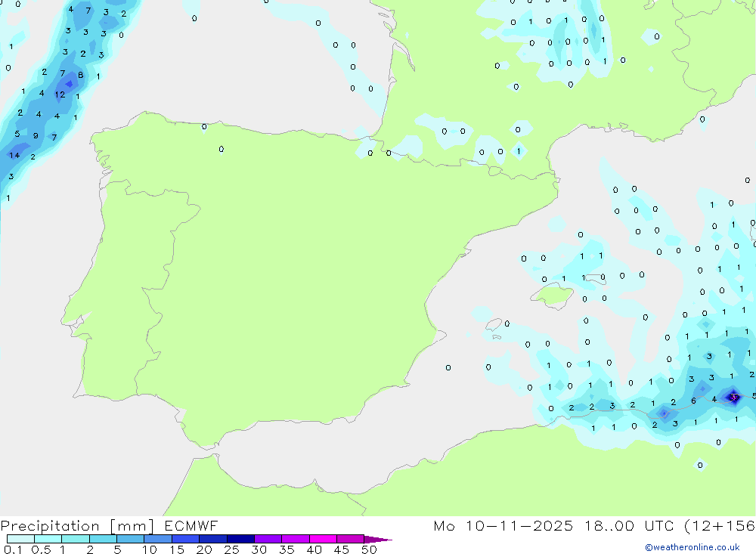Click the '9' precipitation value on the map
Viewport: 756px width, 554px height.
coord(36,135)
